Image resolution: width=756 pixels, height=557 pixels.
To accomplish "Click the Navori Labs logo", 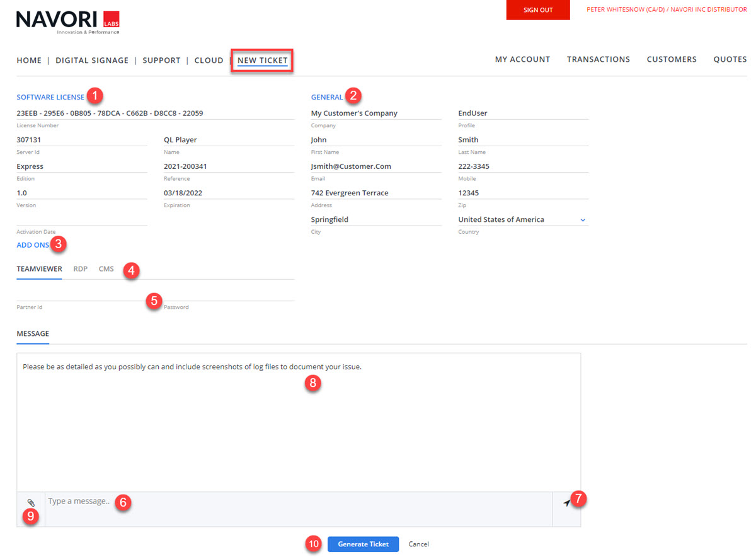I will coord(67,21).
